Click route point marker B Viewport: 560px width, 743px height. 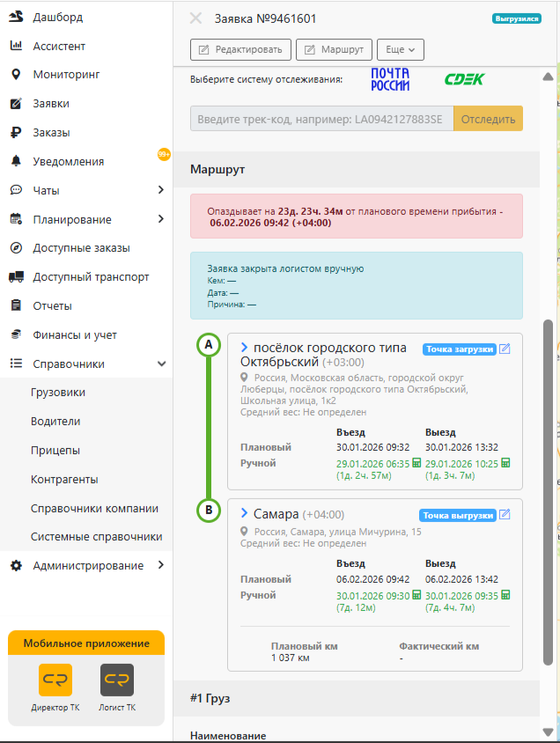209,511
